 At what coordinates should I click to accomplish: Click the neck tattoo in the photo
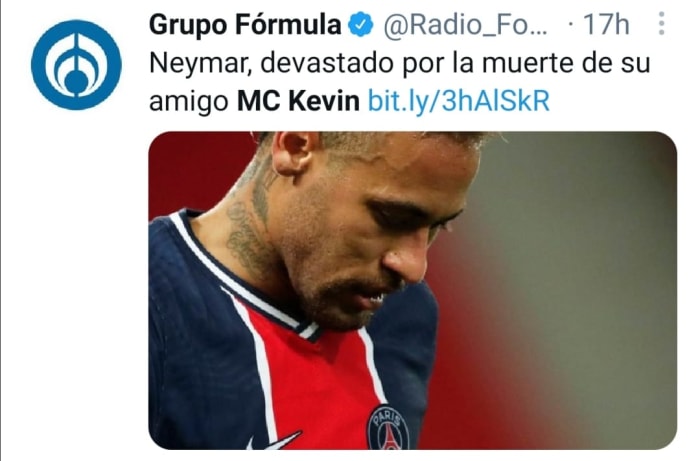[250, 223]
